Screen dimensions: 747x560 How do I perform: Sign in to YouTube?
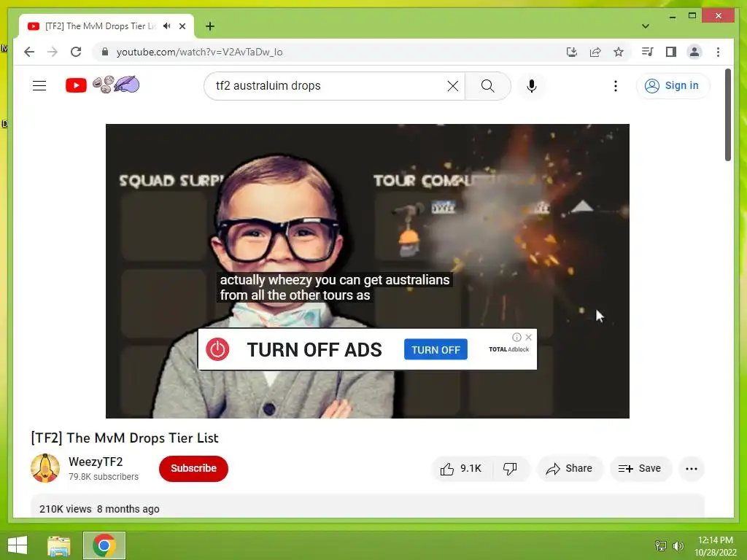pyautogui.click(x=672, y=86)
